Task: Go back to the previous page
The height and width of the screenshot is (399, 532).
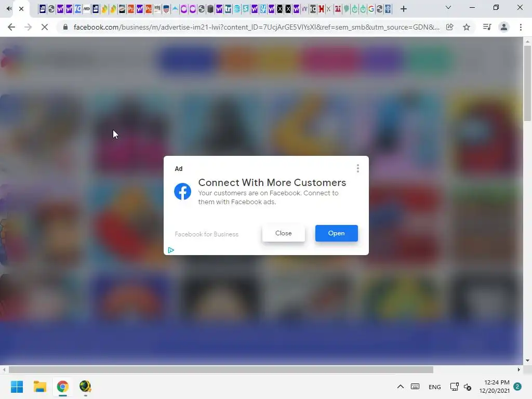Action: pos(11,27)
